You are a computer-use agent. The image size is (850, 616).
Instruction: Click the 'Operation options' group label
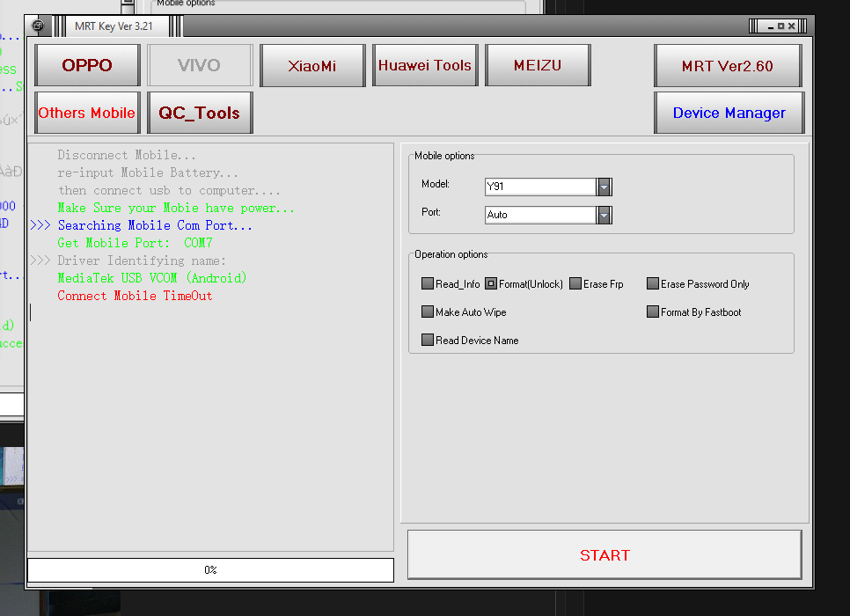[x=451, y=254]
